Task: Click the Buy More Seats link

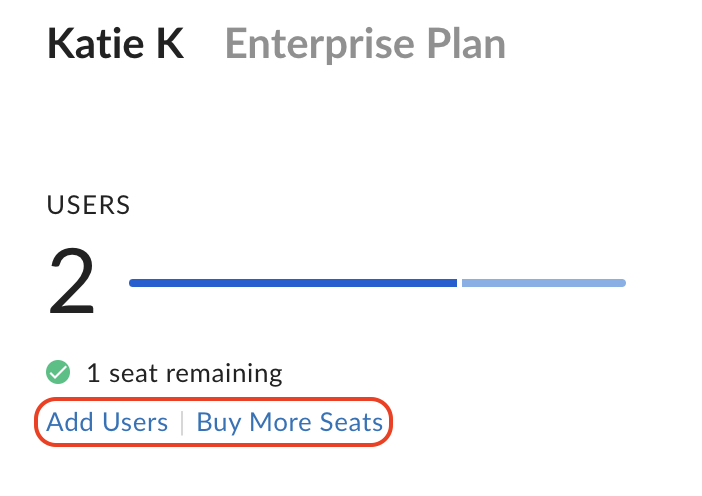Action: point(289,422)
